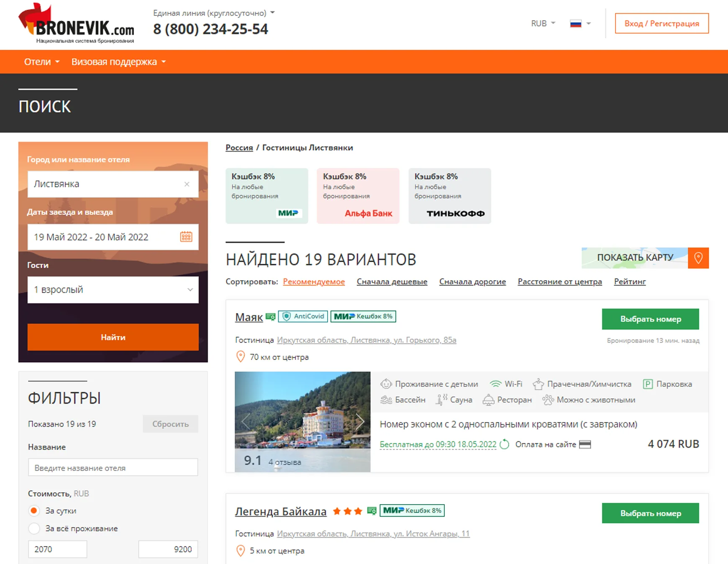Viewport: 728px width, 564px height.
Task: Clear the Листвянка city field with X
Action: [187, 184]
